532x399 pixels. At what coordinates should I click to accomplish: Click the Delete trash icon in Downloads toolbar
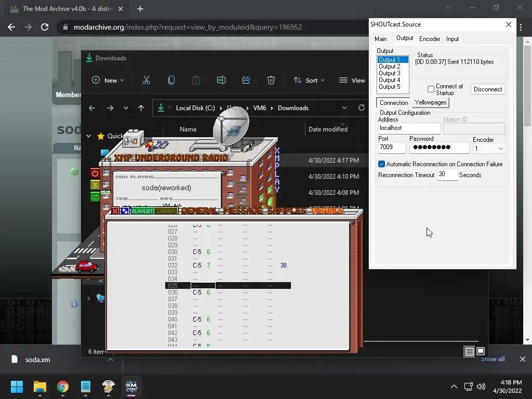point(271,80)
